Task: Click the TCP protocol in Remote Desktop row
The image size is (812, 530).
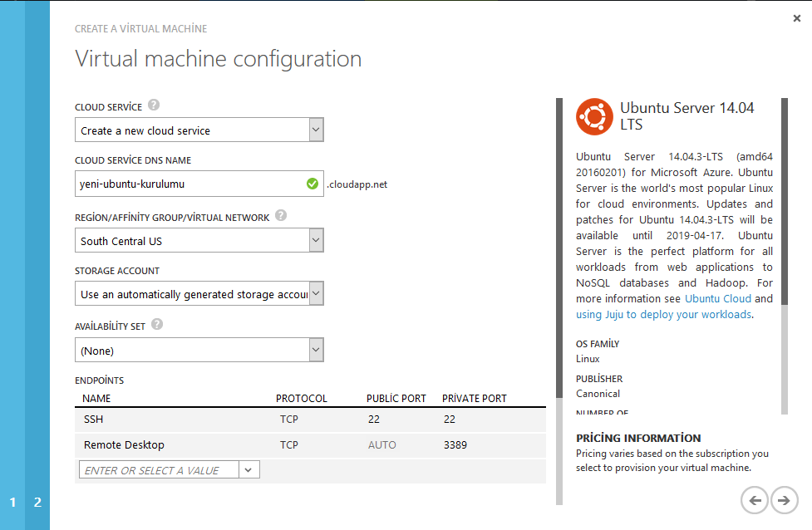Action: (x=289, y=445)
